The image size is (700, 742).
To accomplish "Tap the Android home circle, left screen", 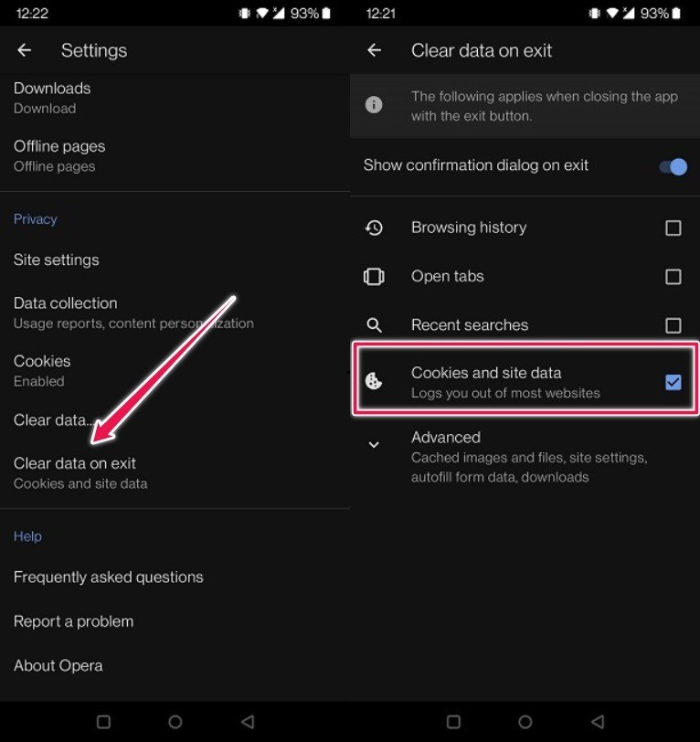I will tap(175, 722).
